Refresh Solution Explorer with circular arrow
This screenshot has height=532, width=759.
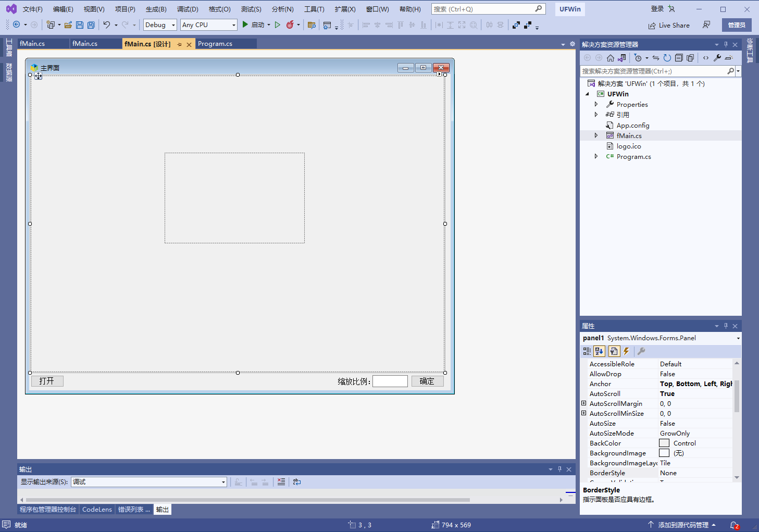(667, 58)
